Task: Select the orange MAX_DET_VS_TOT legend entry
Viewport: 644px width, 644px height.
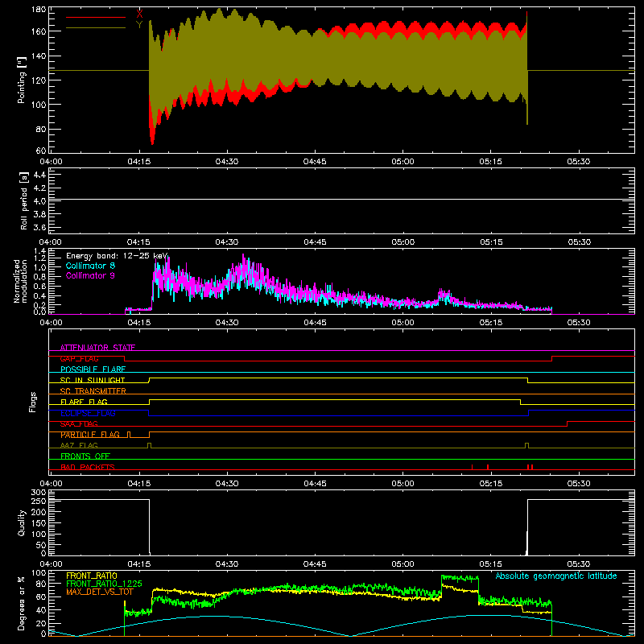Action: coord(100,592)
